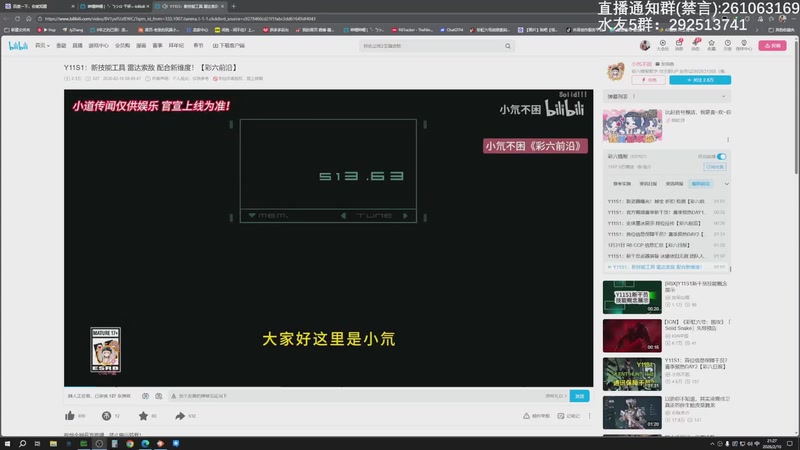Open the 首页 dropdown in bilibili nav
Screen dimensions: 800x450
(42, 45)
